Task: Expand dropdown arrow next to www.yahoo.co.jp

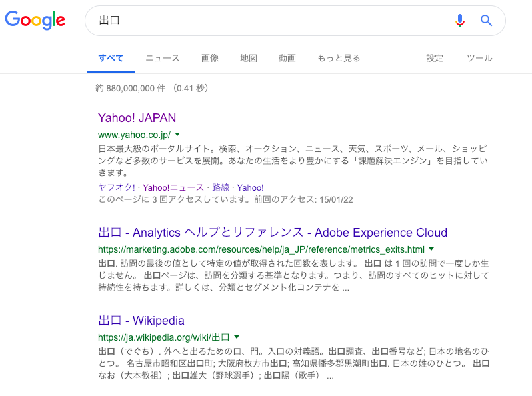Action: (177, 135)
